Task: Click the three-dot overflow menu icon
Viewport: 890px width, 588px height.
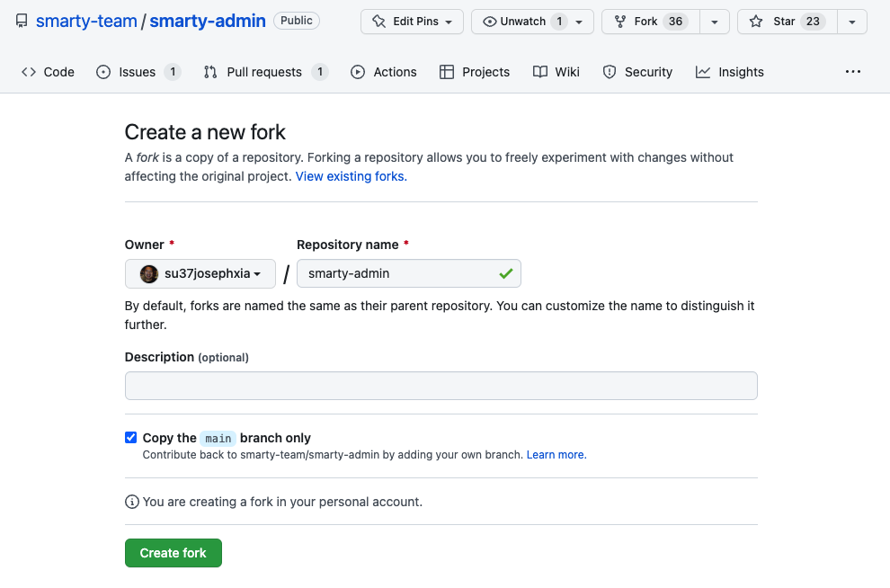Action: [x=852, y=72]
